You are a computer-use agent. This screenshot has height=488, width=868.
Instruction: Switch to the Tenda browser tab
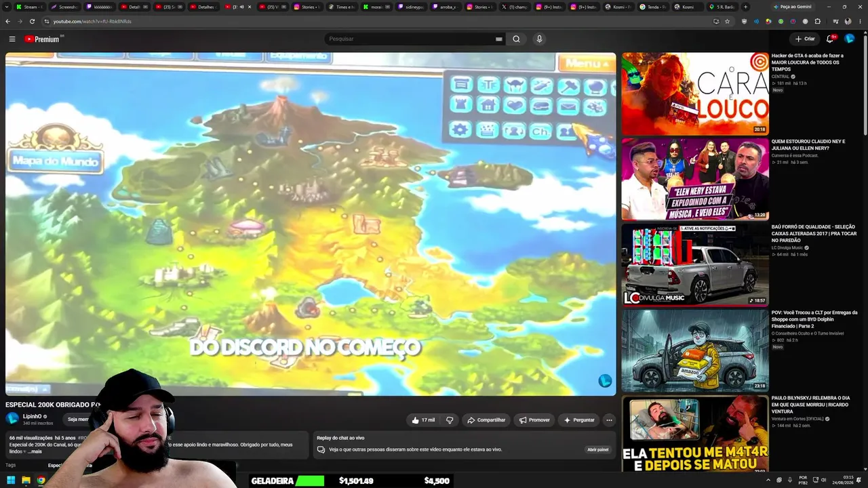[x=654, y=7]
